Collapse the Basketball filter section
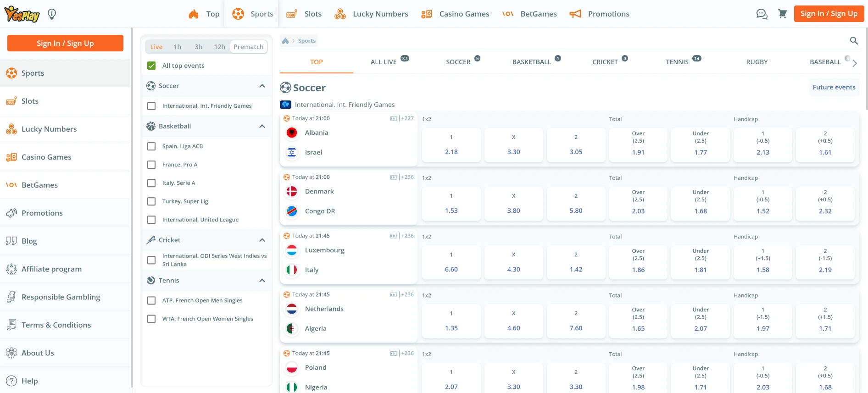 [x=262, y=126]
